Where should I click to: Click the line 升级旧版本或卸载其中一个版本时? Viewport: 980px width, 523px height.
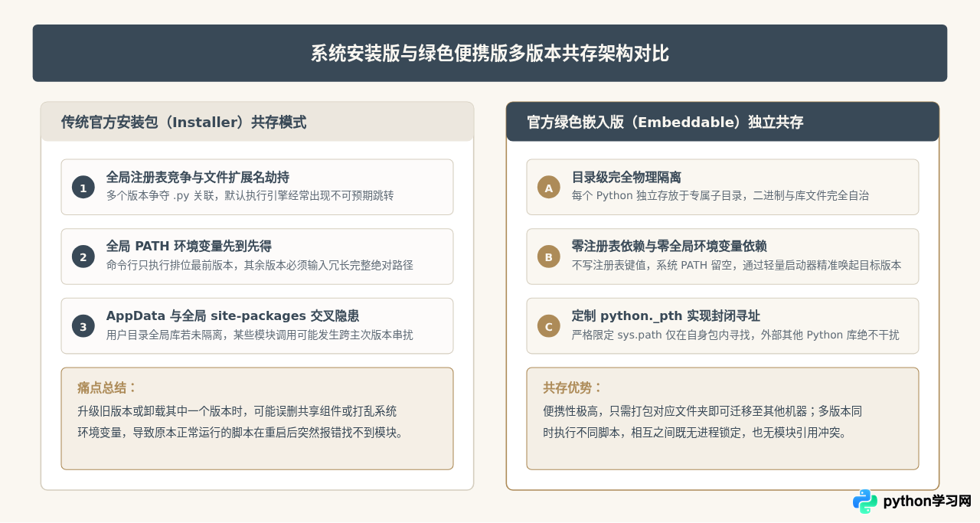237,411
